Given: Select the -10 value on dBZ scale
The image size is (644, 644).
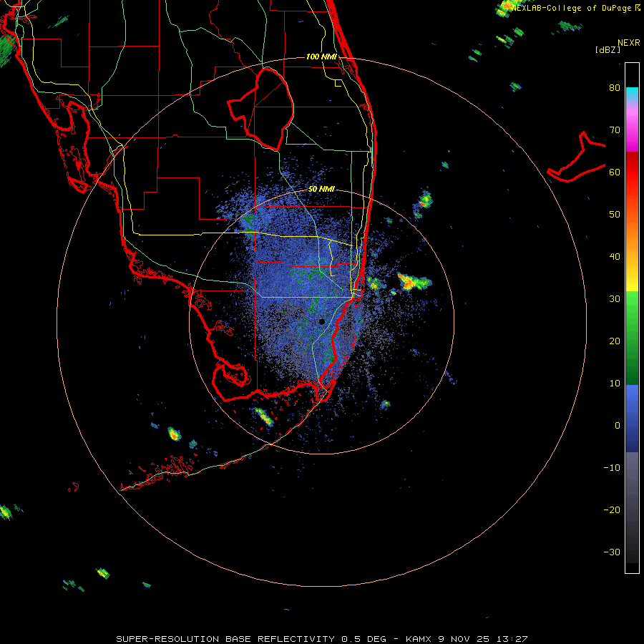Looking at the screenshot, I should point(612,468).
